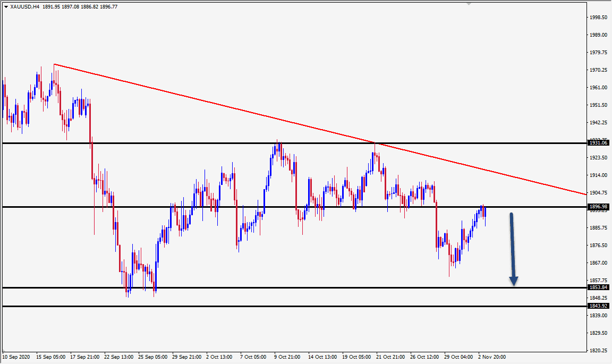
Task: Click the 19 Oct 05:00 time label
Action: pyautogui.click(x=356, y=357)
